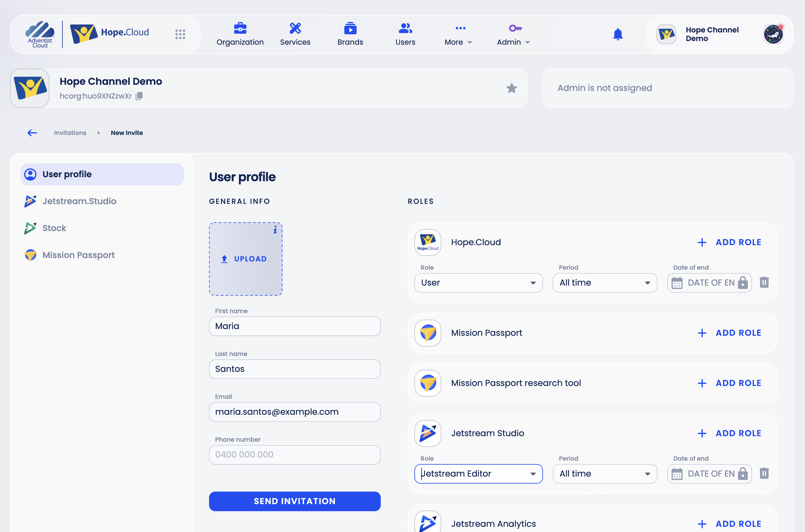The image size is (805, 532).
Task: Click the Upload avatar box
Action: pos(245,259)
